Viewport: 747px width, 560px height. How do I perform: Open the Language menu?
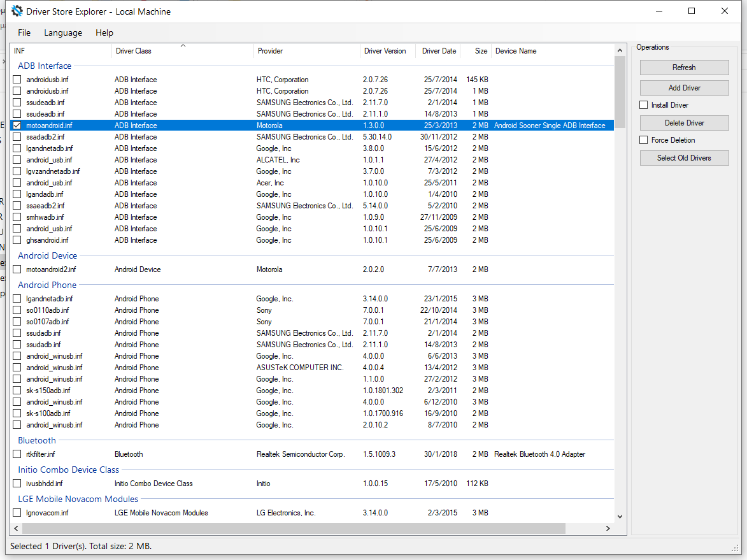click(x=63, y=32)
